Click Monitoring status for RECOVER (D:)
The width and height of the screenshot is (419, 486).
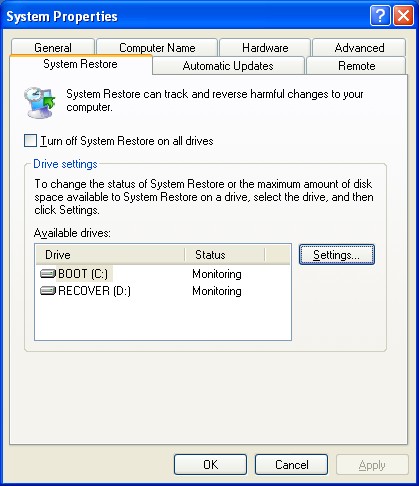tap(217, 291)
